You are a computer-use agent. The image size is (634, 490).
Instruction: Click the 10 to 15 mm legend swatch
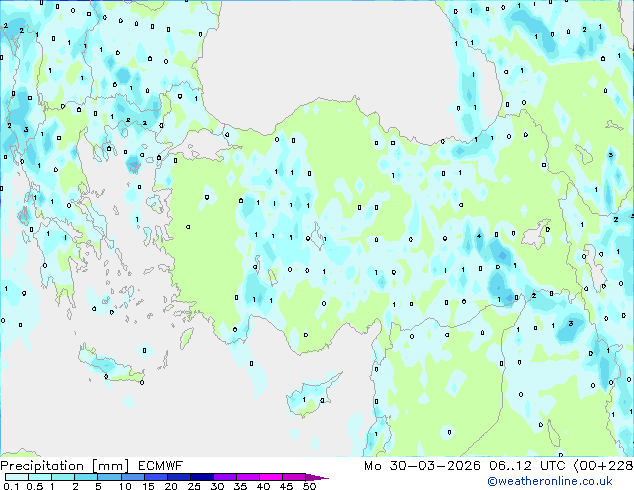point(132,477)
